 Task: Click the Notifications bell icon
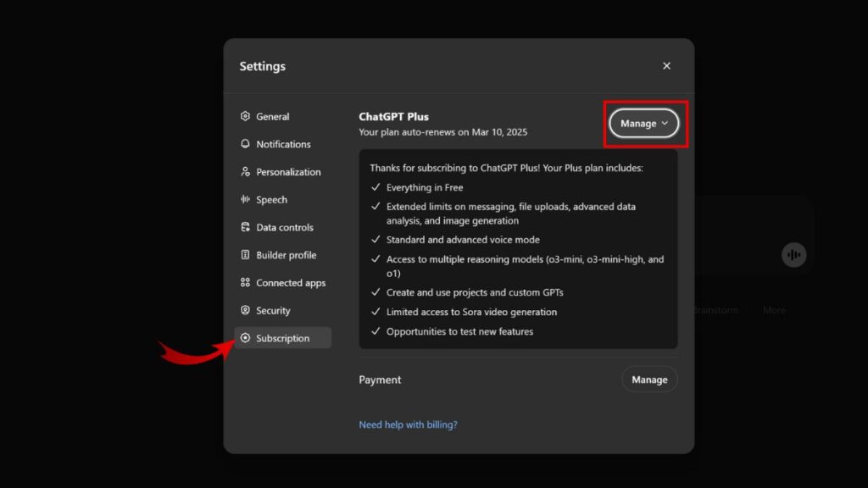[x=245, y=144]
